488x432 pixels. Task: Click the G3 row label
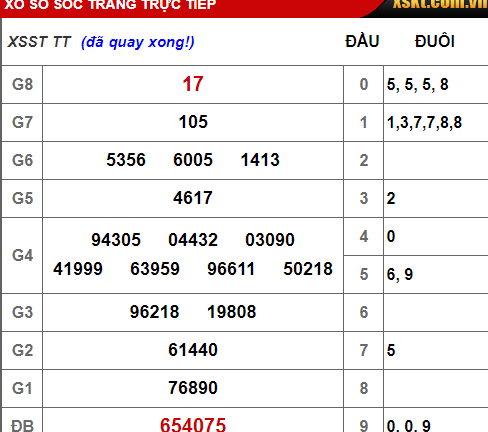tap(22, 312)
